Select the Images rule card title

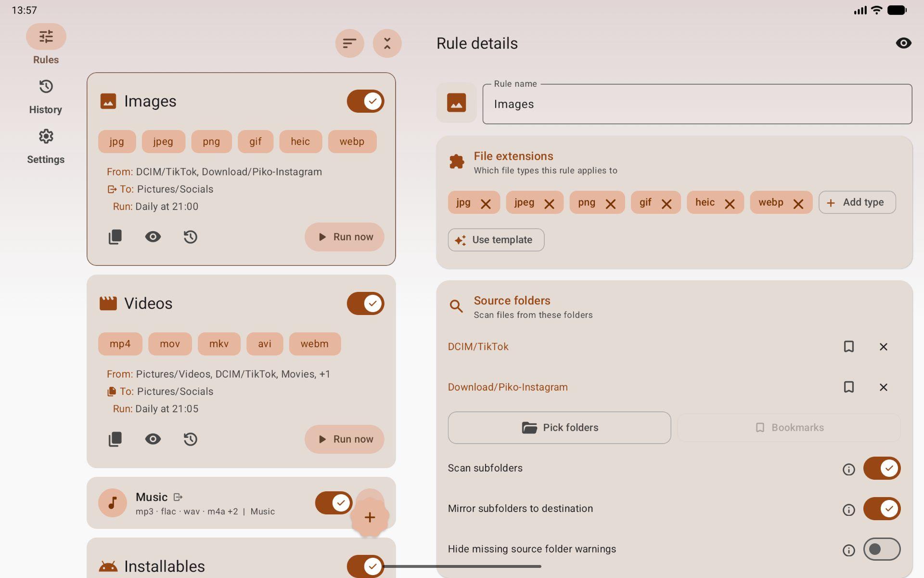(x=150, y=101)
